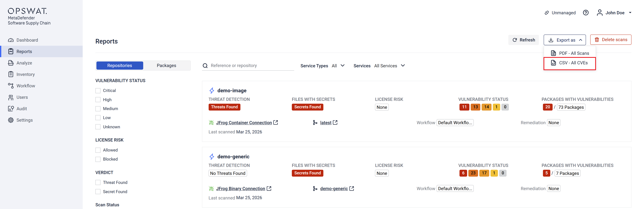Viewport: 644px width, 209px height.
Task: Toggle the Threat Found verdict checkbox
Action: 98,182
